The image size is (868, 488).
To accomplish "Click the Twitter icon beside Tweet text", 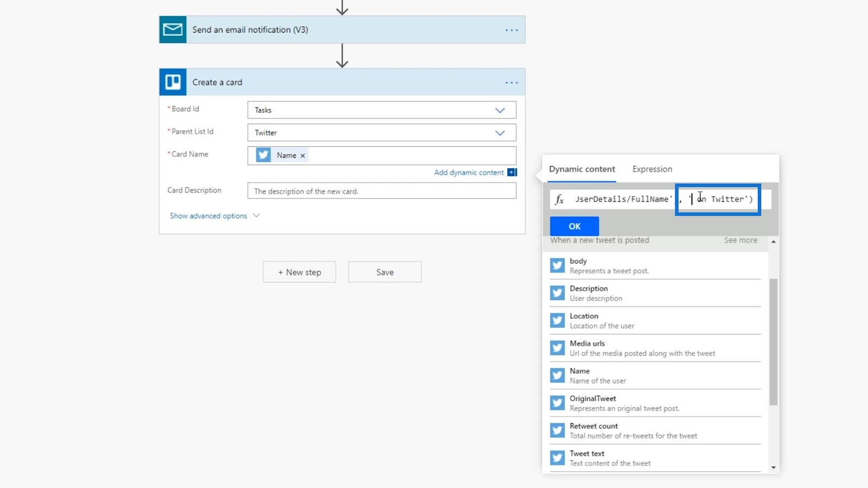I will 557,458.
